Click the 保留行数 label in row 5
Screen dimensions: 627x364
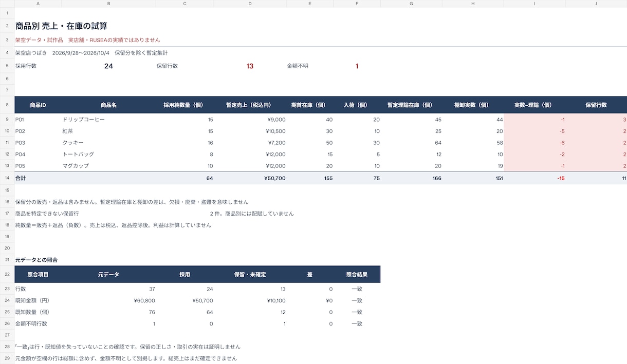[x=167, y=66]
